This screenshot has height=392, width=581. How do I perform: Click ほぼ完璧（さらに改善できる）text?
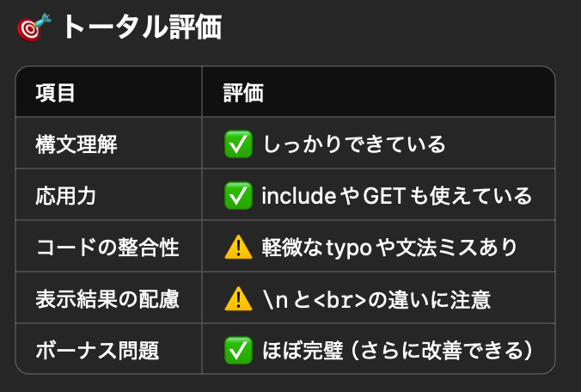(398, 350)
